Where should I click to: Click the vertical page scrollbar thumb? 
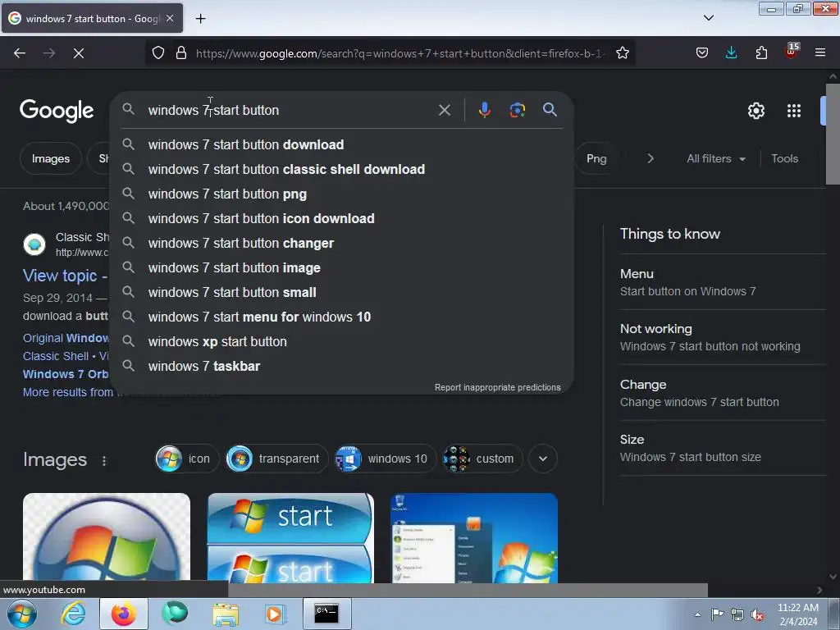click(833, 134)
